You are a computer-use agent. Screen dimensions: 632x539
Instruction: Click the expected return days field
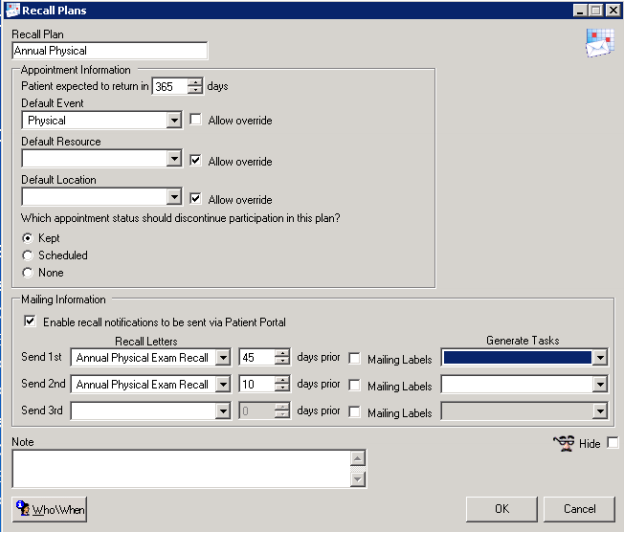tap(170, 86)
